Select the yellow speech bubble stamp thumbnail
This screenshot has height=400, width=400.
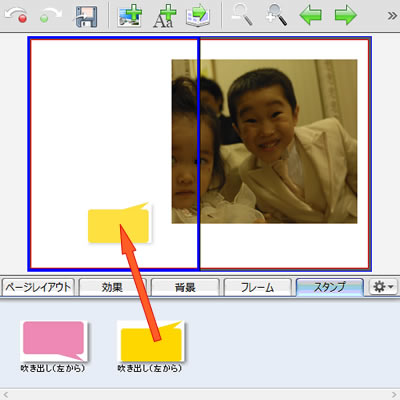click(x=150, y=341)
